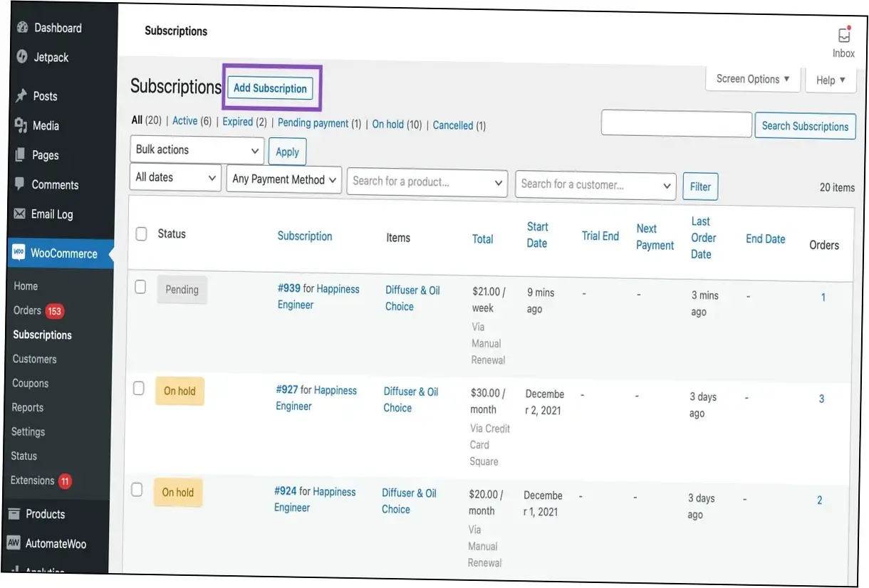This screenshot has width=869, height=588.
Task: Click the subscription search text field
Action: pyautogui.click(x=676, y=124)
